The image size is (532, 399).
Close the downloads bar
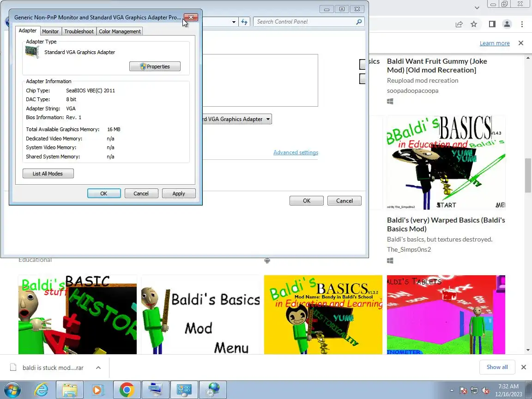tap(524, 367)
